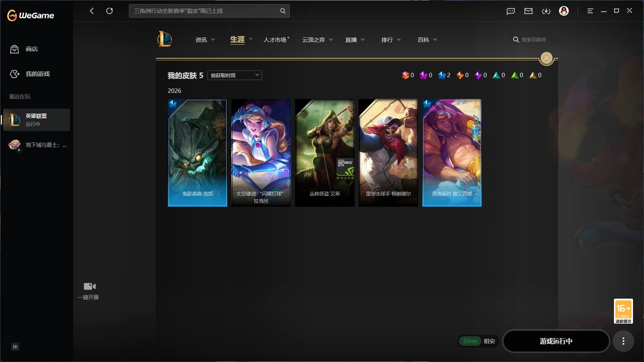
Task: Click the 16+ age rating badge
Action: tap(623, 311)
